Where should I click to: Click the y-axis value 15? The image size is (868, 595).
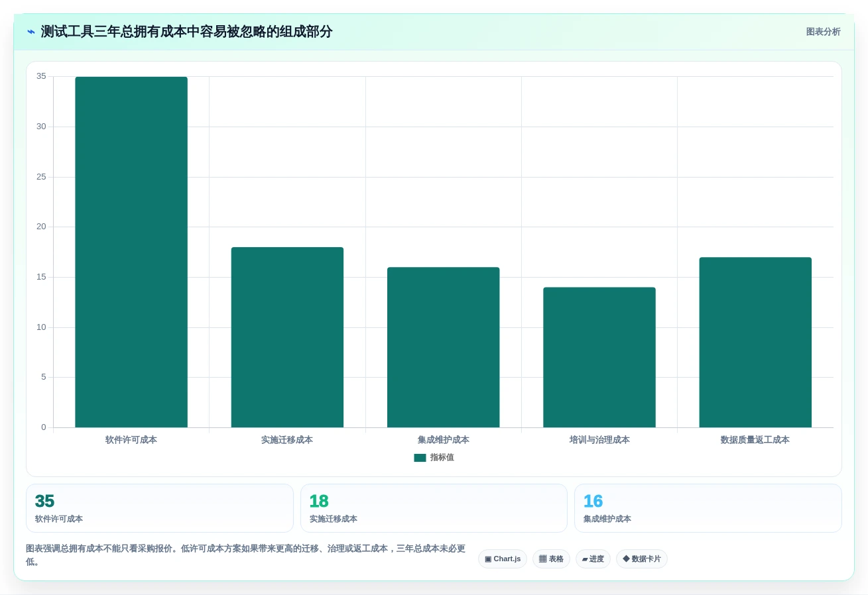tap(41, 277)
